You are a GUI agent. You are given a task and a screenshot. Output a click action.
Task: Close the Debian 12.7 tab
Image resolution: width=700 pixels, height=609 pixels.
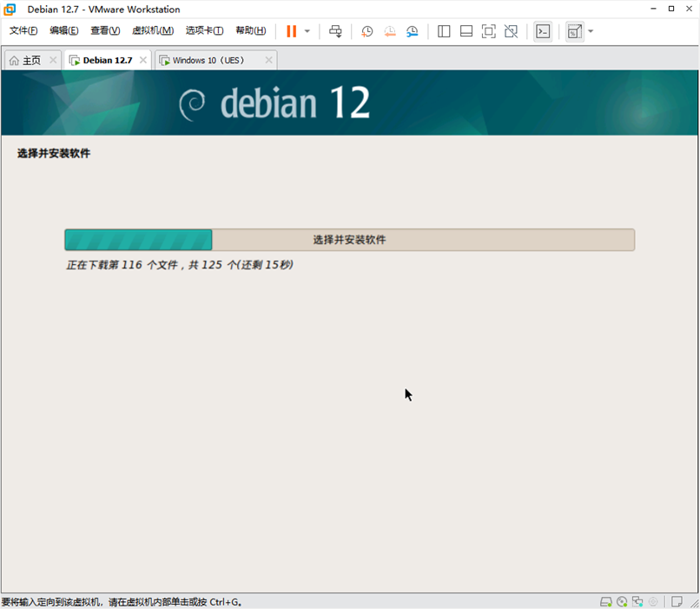[142, 60]
